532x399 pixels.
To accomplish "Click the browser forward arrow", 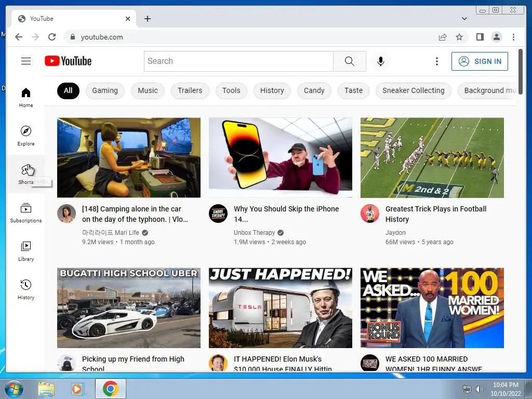I will coord(35,37).
